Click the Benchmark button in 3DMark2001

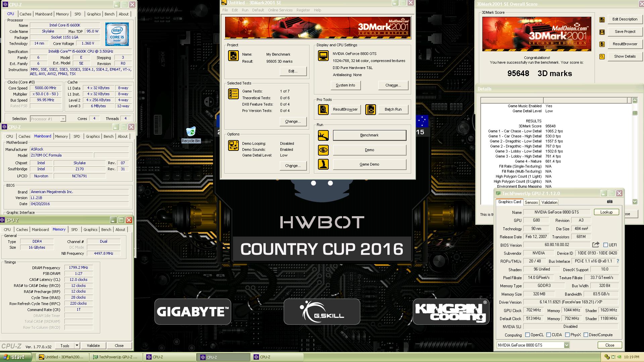[369, 135]
